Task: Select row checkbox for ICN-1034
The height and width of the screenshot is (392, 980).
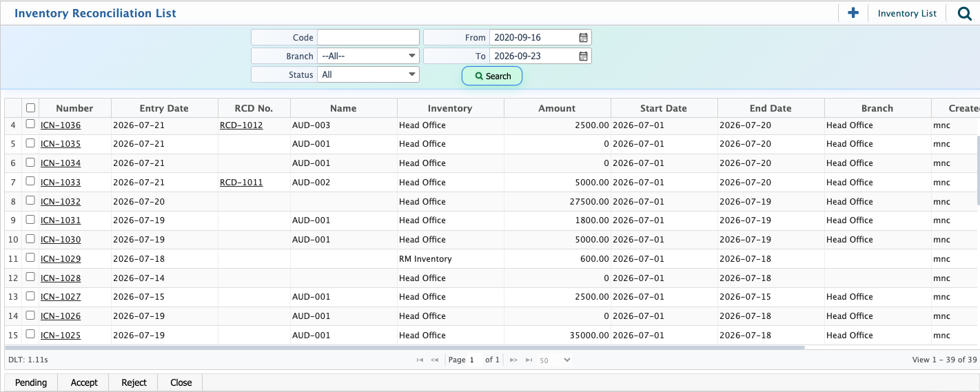Action: point(30,163)
